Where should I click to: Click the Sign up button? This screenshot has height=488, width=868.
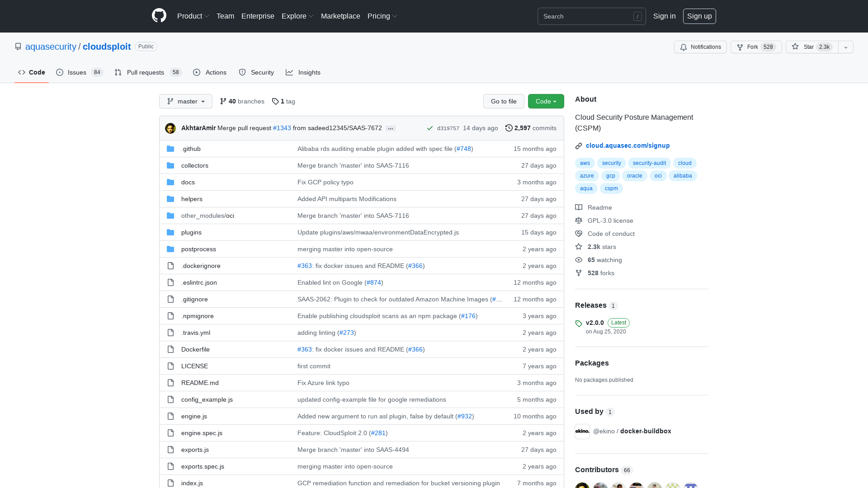[x=699, y=16]
